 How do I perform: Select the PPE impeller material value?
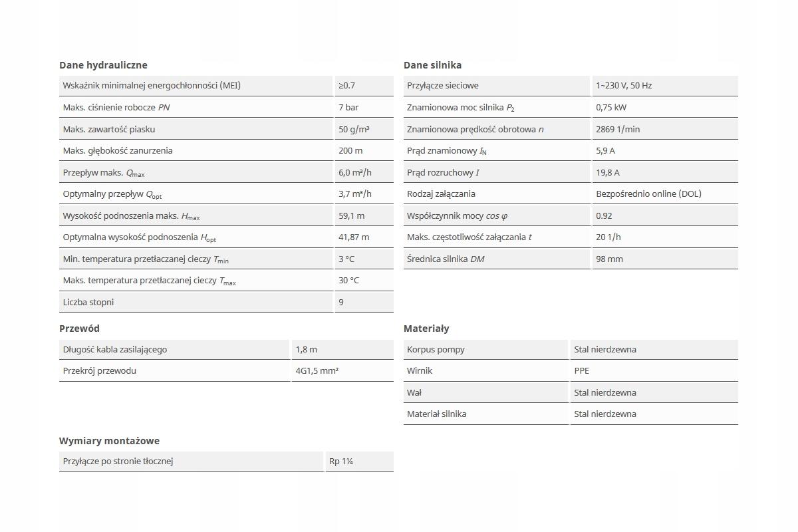click(x=582, y=371)
